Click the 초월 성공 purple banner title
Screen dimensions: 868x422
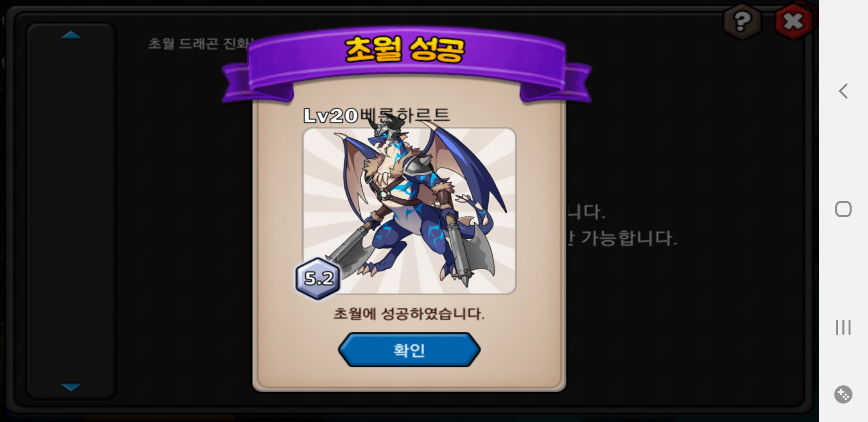click(405, 50)
